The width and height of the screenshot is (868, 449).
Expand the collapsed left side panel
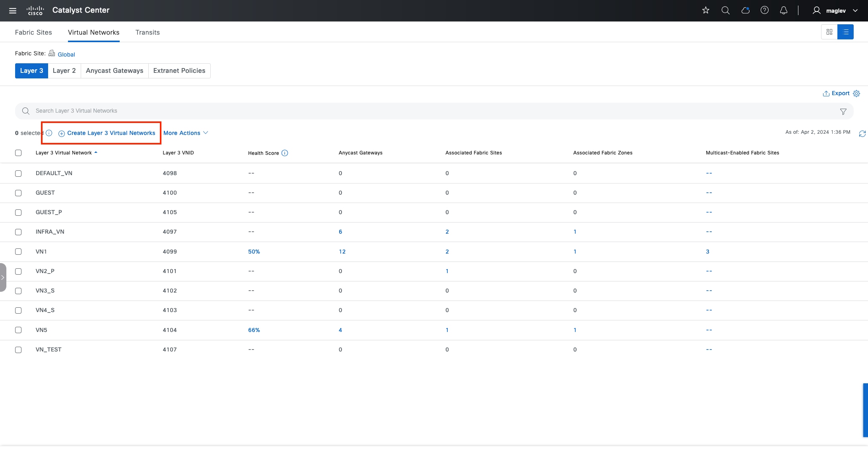(3, 277)
